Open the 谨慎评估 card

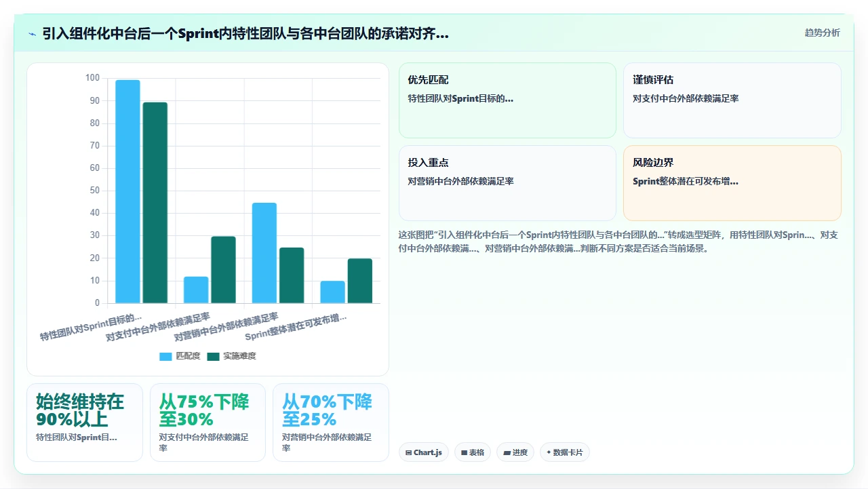pyautogui.click(x=732, y=100)
